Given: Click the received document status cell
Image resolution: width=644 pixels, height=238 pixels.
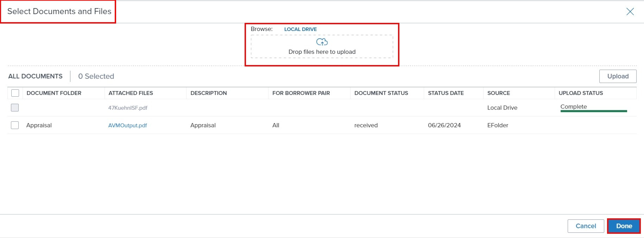Looking at the screenshot, I should (366, 126).
